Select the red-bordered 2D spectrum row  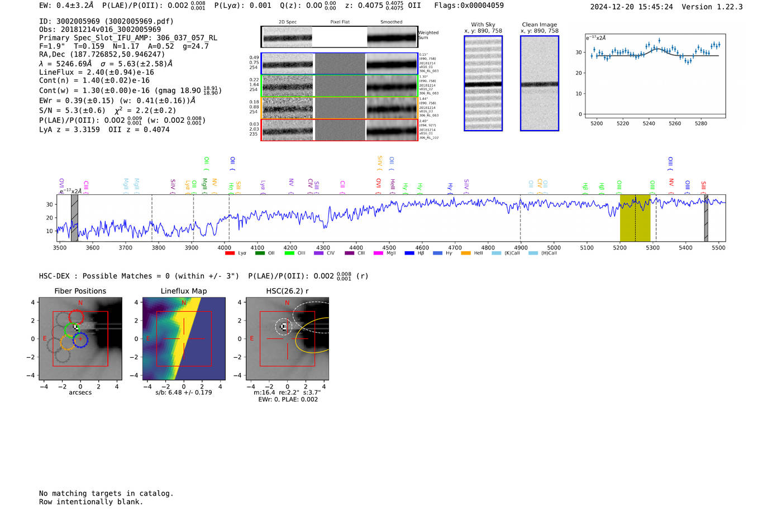pos(340,130)
